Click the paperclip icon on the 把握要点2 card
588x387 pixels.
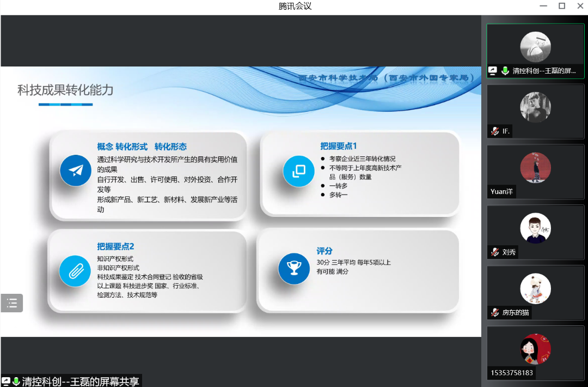(75, 271)
